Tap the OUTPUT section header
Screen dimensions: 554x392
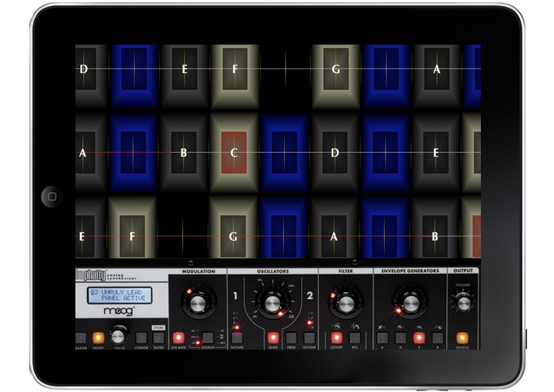pyautogui.click(x=463, y=271)
